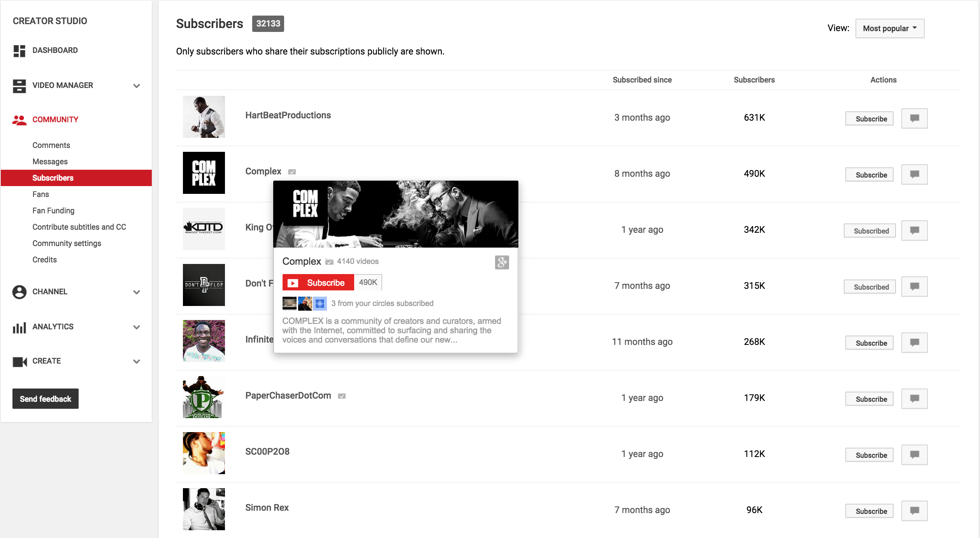Message the 315K subscriber channel
The width and height of the screenshot is (980, 538).
coord(914,286)
